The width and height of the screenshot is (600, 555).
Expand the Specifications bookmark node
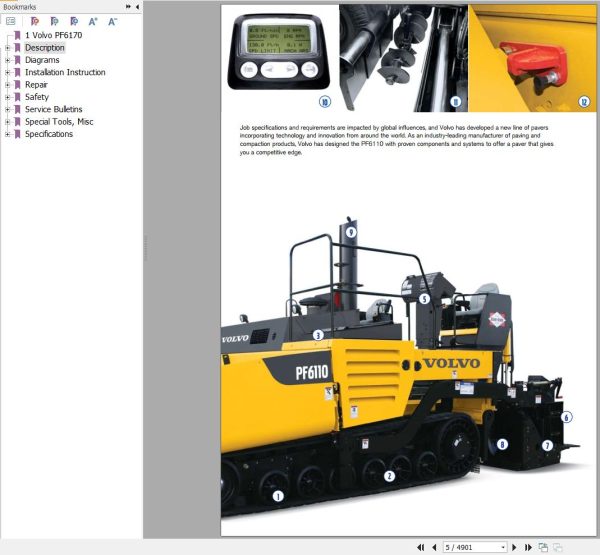click(x=7, y=134)
